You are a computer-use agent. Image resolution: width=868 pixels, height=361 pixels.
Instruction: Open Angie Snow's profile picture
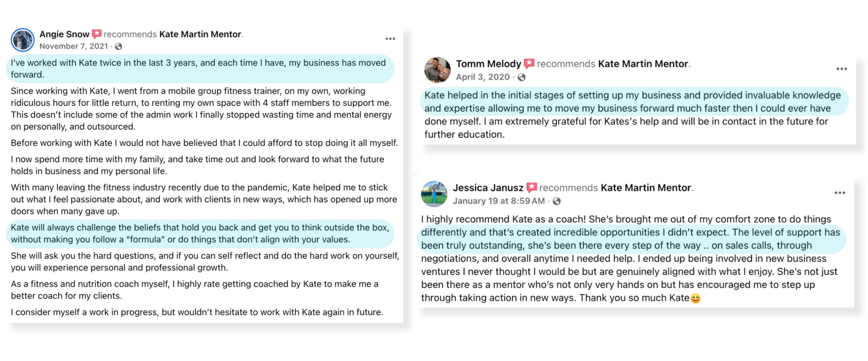click(x=23, y=40)
